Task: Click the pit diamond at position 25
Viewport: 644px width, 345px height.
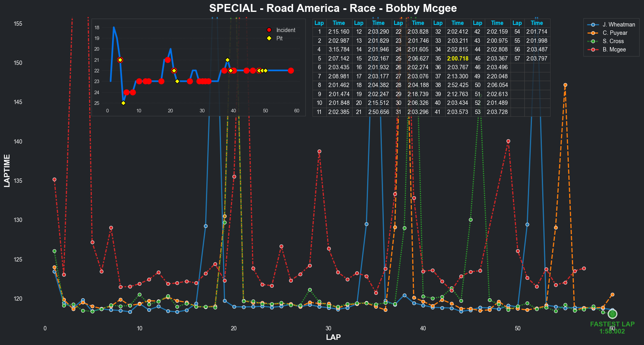Action: click(x=123, y=103)
